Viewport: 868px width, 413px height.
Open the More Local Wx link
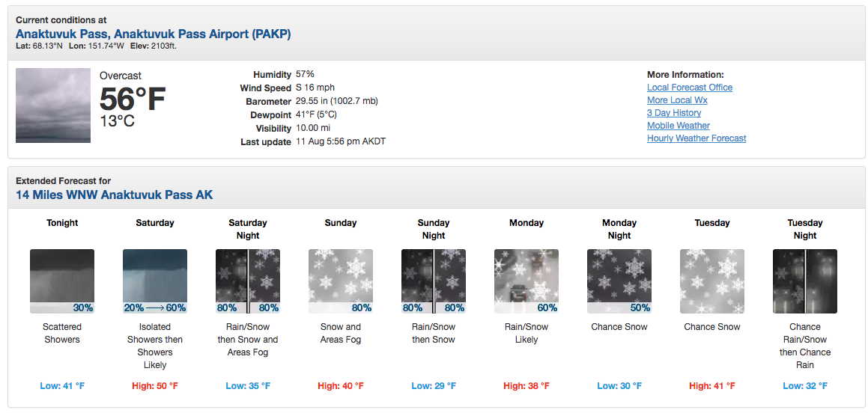[677, 100]
